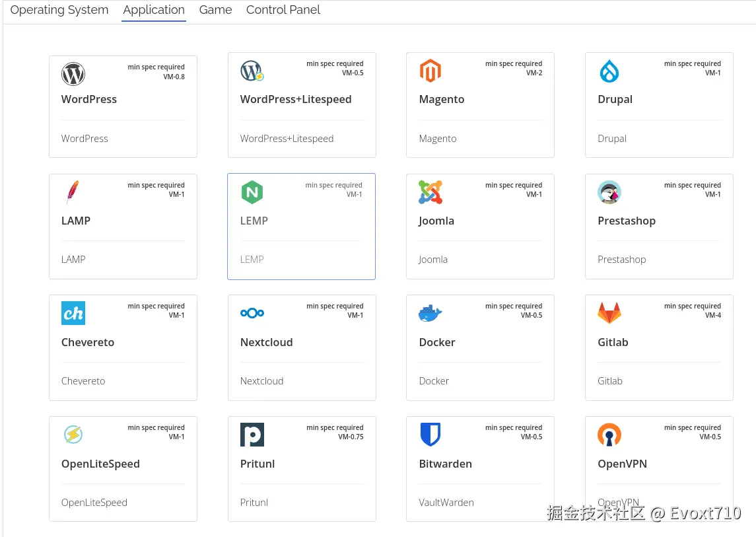
Task: Open the Operating System tab
Action: (59, 10)
